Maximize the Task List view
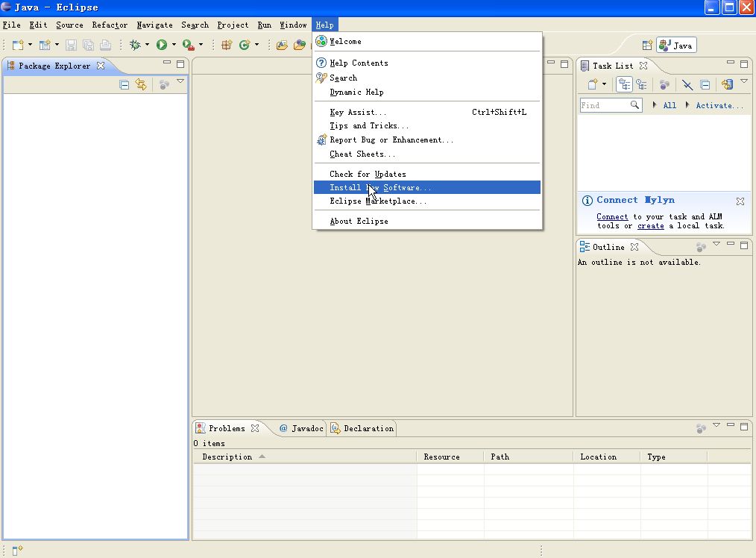756x558 pixels. click(x=744, y=63)
